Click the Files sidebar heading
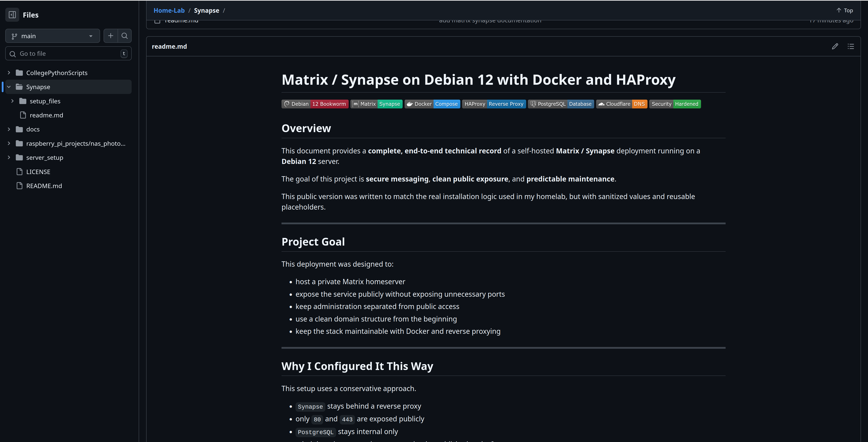Screen dimensions: 868x442 (x=31, y=15)
